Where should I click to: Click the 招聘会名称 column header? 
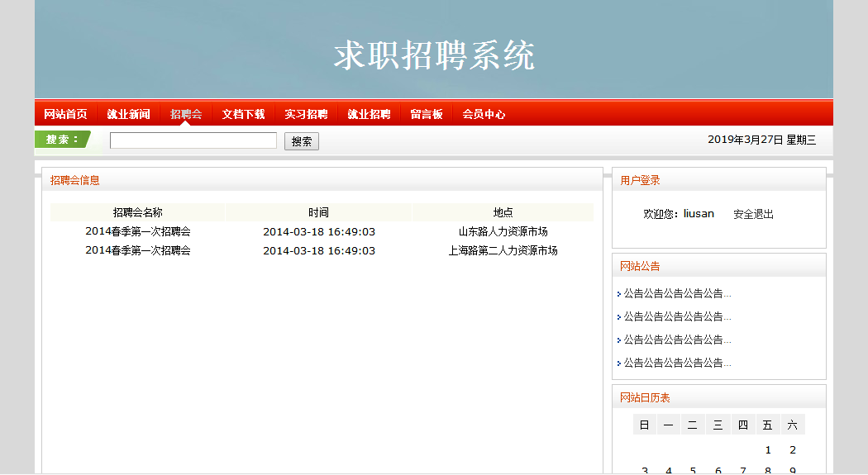138,212
